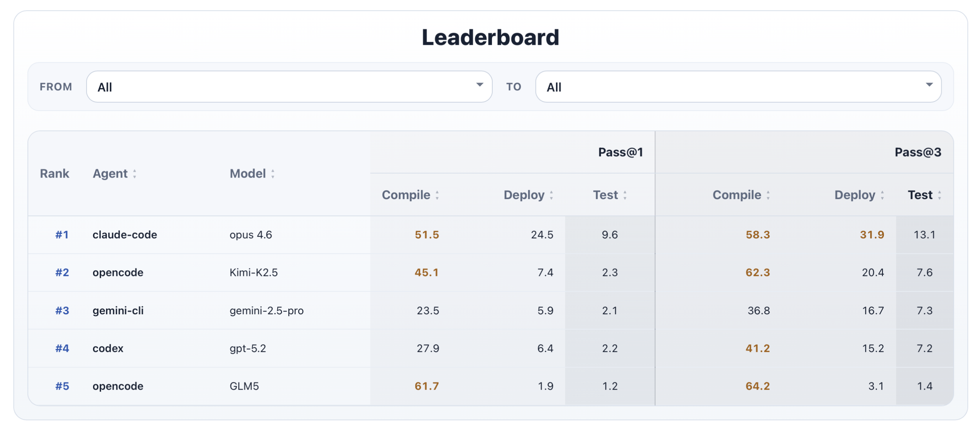Click the FROM dropdown caret arrow

tap(479, 85)
